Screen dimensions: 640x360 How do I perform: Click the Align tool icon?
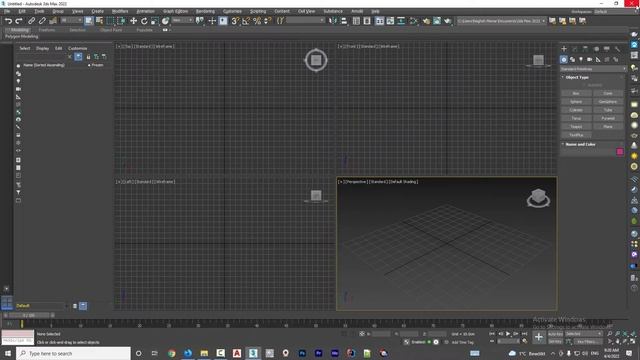coord(344,21)
